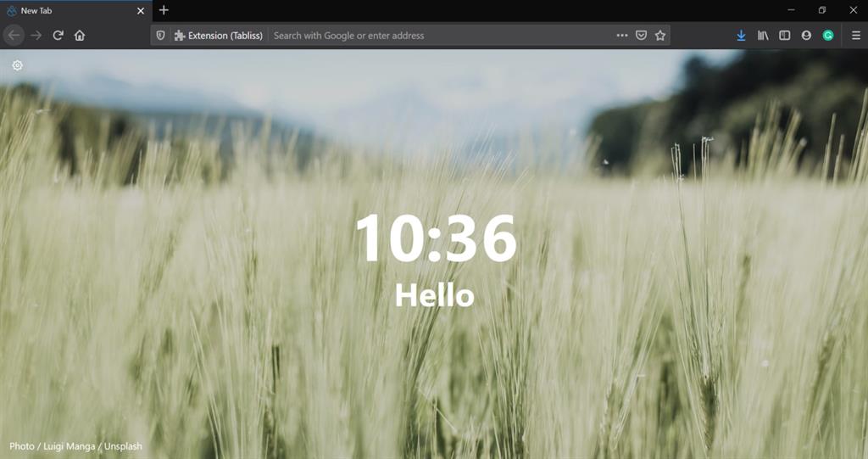Open the page actions three-dot menu
The width and height of the screenshot is (868, 459).
[622, 36]
